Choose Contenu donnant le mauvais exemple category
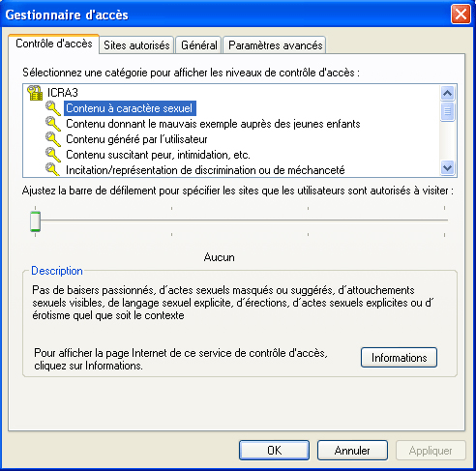The height and width of the screenshot is (471, 476). point(213,124)
